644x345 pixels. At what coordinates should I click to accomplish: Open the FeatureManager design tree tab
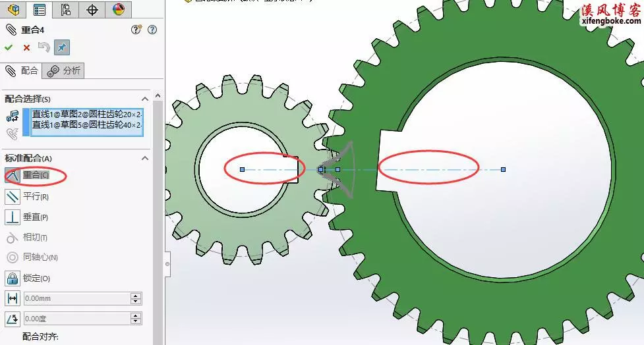[x=13, y=9]
